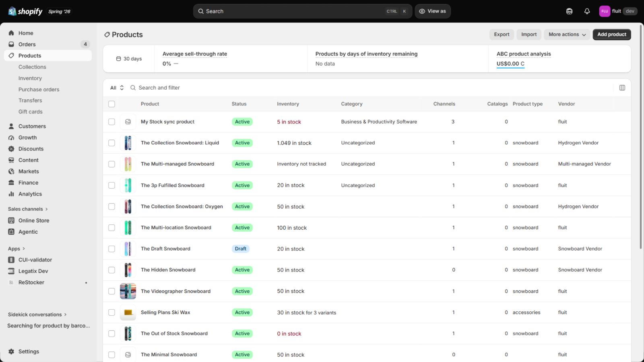Click the calendar icon beside 30 days
Screen dimensions: 644x362
point(118,59)
